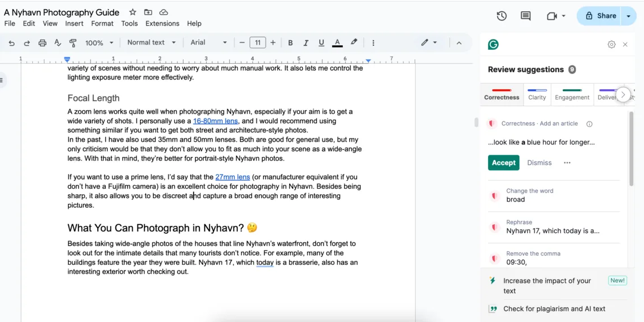Toggle underline formatting
The height and width of the screenshot is (322, 644).
[321, 43]
